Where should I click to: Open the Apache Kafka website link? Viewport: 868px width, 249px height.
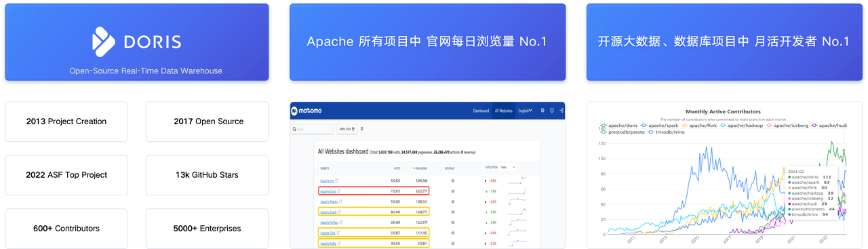pyautogui.click(x=328, y=243)
